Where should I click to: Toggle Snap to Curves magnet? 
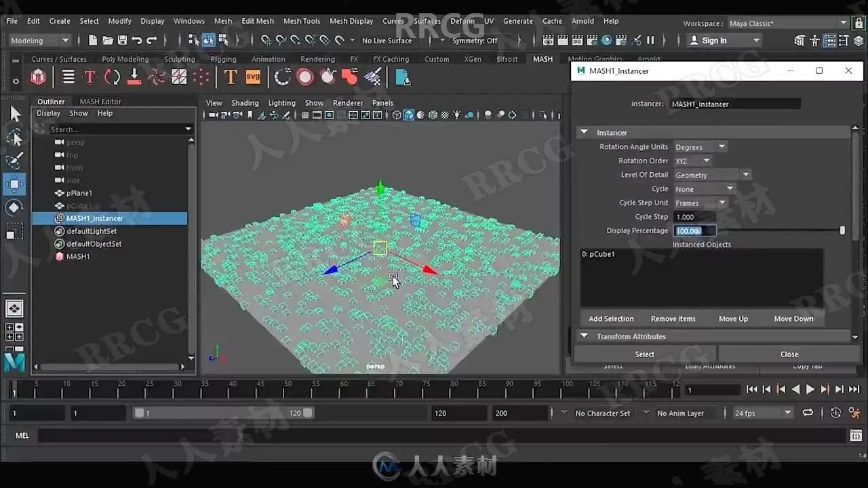click(x=281, y=40)
